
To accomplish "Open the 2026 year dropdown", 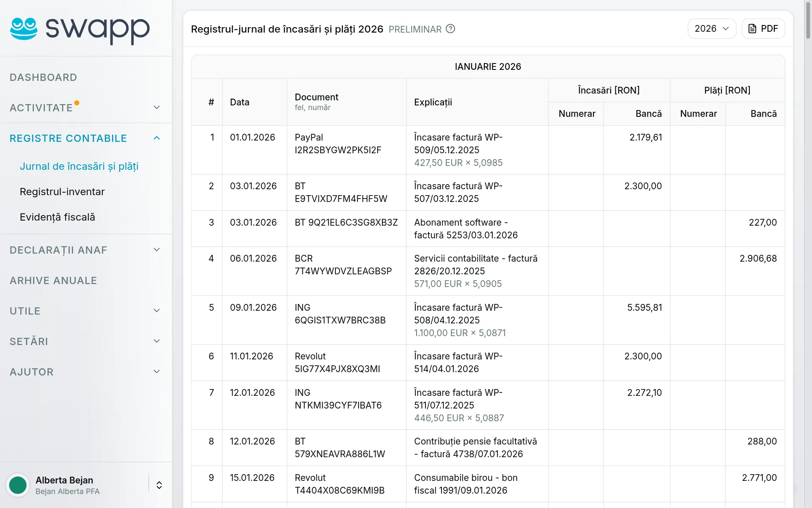I will 712,29.
